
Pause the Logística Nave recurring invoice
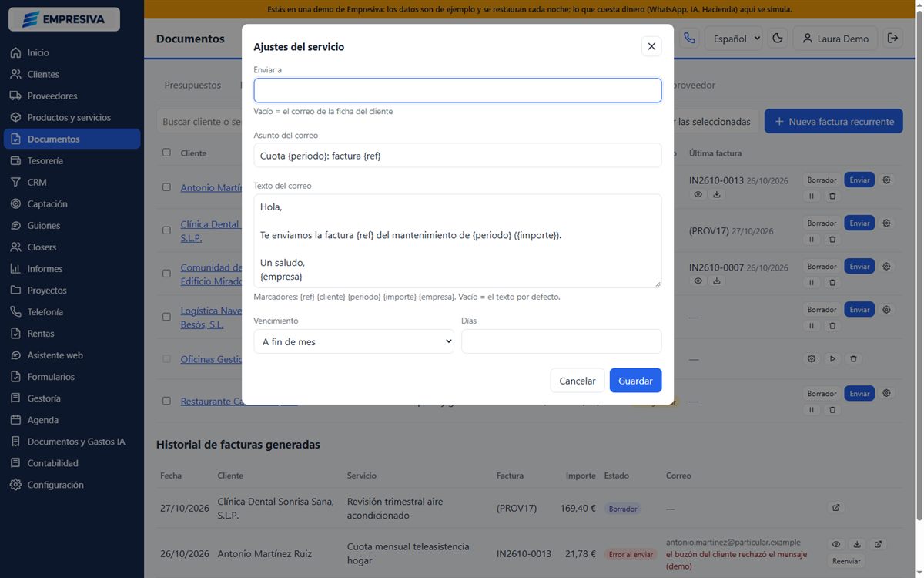[811, 325]
